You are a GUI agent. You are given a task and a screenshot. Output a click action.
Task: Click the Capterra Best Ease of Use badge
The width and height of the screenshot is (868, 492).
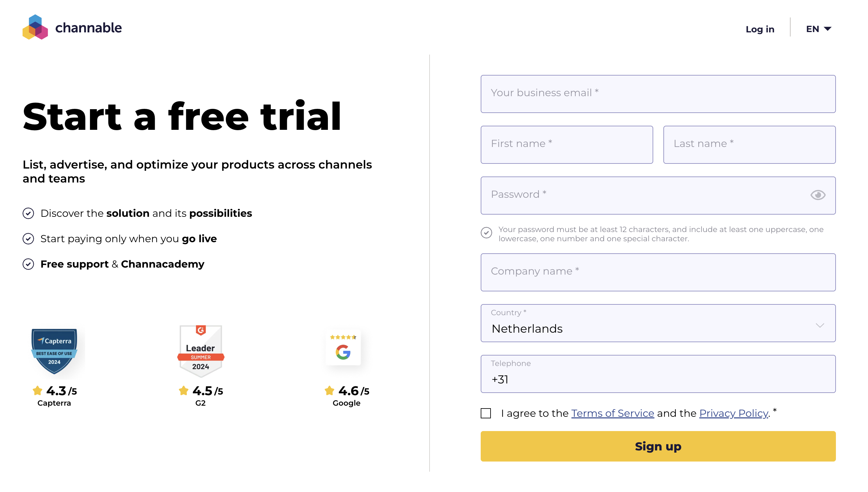(54, 351)
